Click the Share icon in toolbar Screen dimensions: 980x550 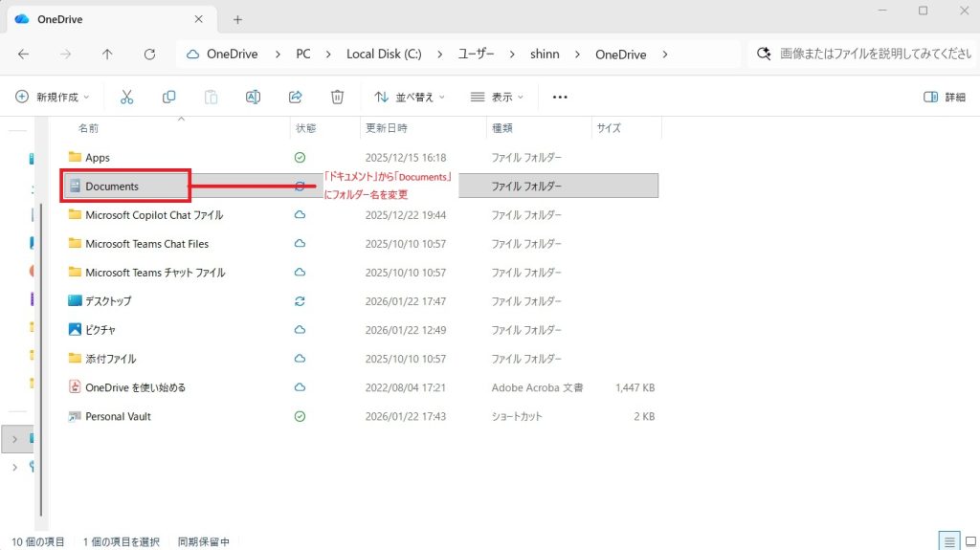[296, 97]
